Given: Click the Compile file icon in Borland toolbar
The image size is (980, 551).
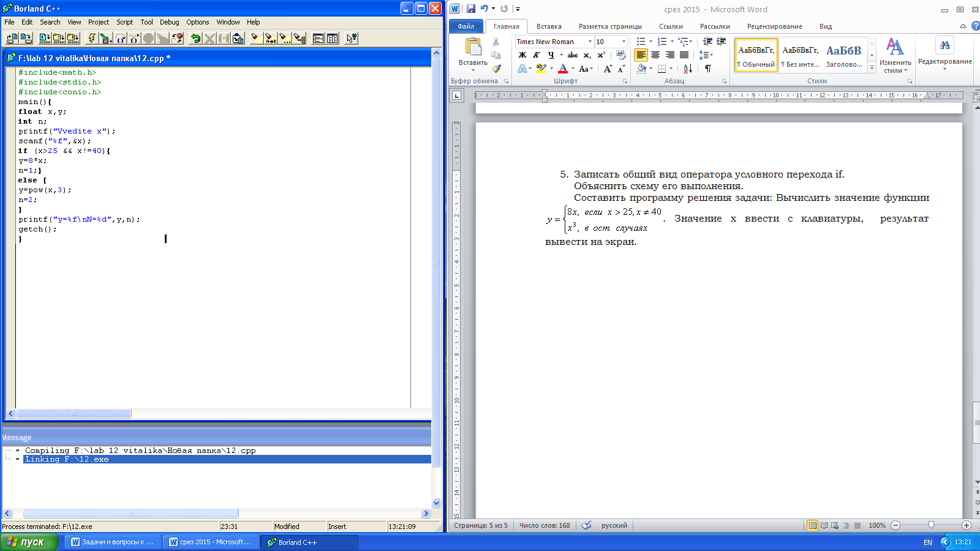Looking at the screenshot, I should click(x=45, y=38).
